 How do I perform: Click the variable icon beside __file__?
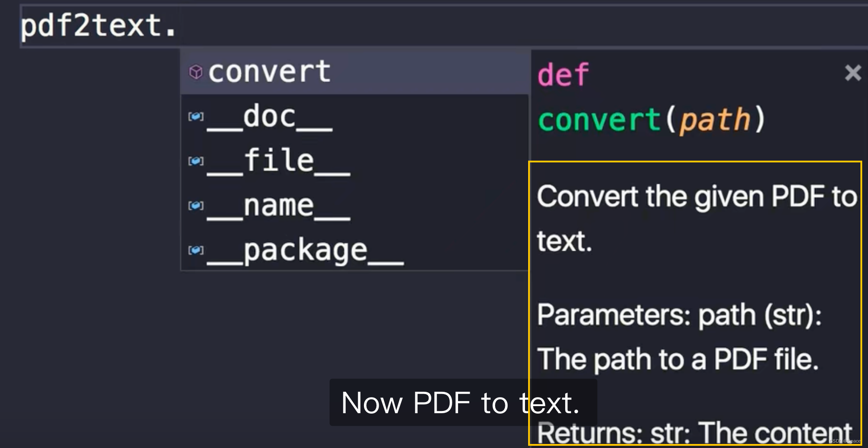click(196, 161)
